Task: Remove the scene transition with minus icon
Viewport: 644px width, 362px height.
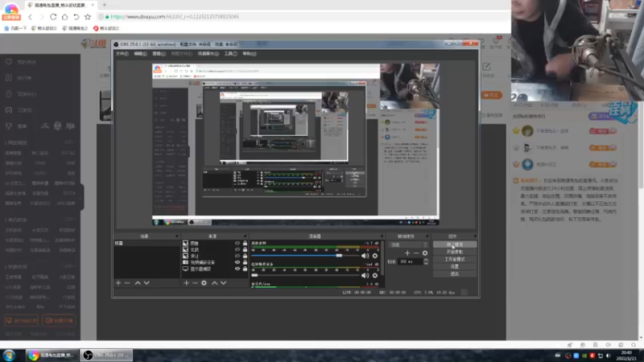Action: point(416,253)
